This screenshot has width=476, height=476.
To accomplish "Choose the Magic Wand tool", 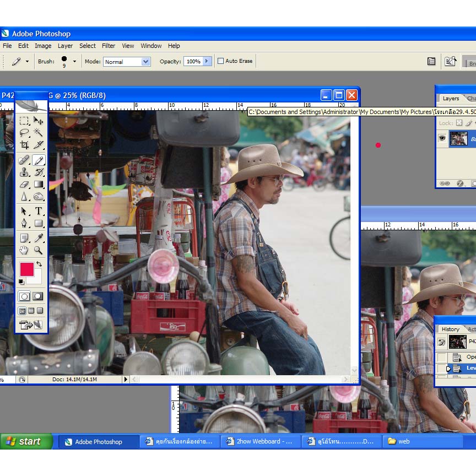I will 39,133.
